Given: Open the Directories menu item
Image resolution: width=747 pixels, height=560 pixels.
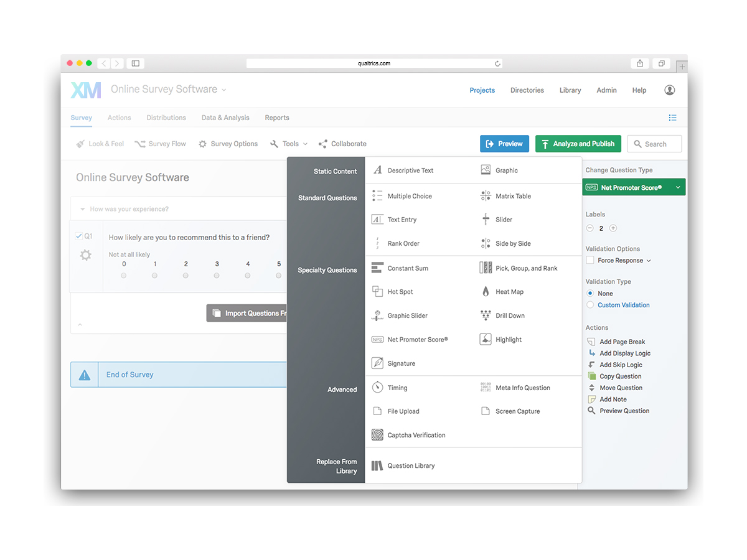Looking at the screenshot, I should [527, 90].
